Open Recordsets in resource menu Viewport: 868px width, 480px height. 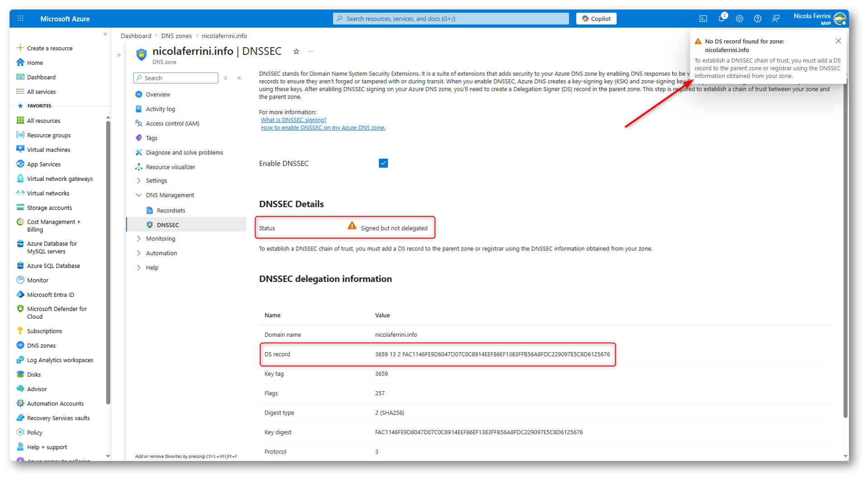(170, 211)
